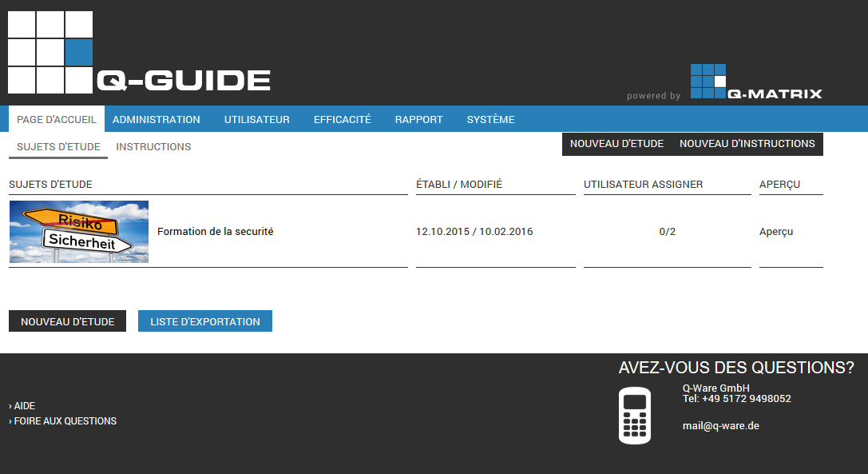Image resolution: width=868 pixels, height=474 pixels.
Task: Click the Aperçu link for Formation de la securité
Action: pyautogui.click(x=775, y=231)
